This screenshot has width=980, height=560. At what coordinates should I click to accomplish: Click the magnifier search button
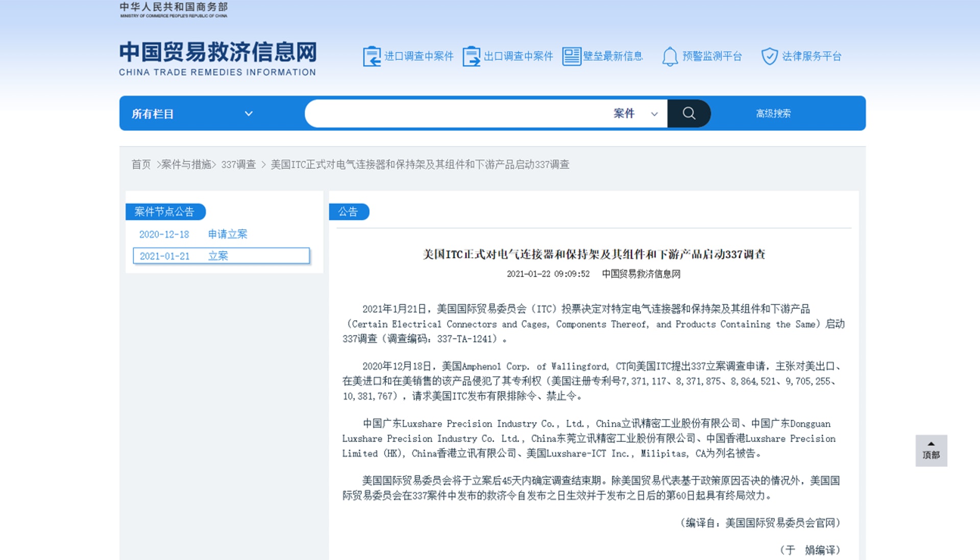pyautogui.click(x=689, y=113)
